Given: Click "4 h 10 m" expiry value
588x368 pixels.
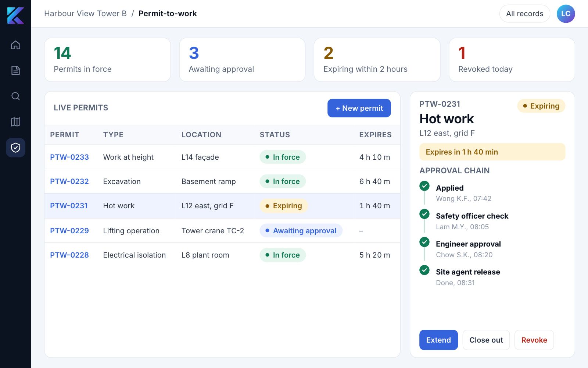Looking at the screenshot, I should (x=374, y=157).
